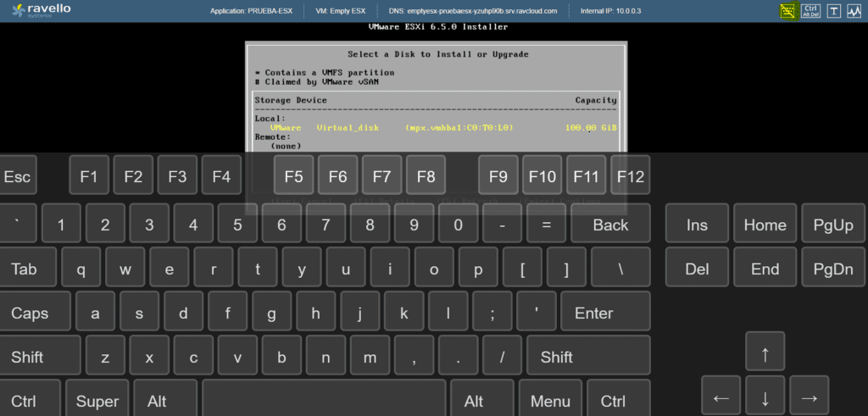This screenshot has width=868, height=416.
Task: Tap the Shift key beside the slash key
Action: [588, 355]
